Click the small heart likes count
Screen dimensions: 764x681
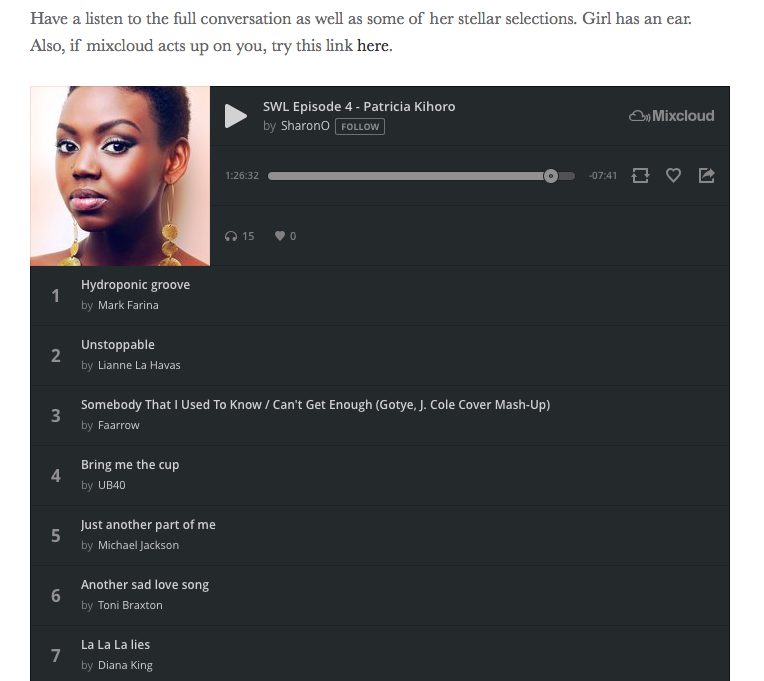(280, 236)
